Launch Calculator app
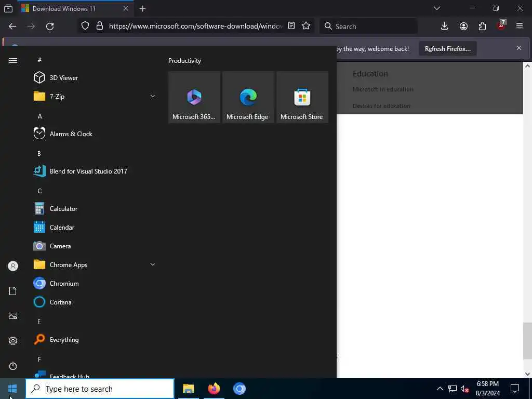 click(95, 209)
